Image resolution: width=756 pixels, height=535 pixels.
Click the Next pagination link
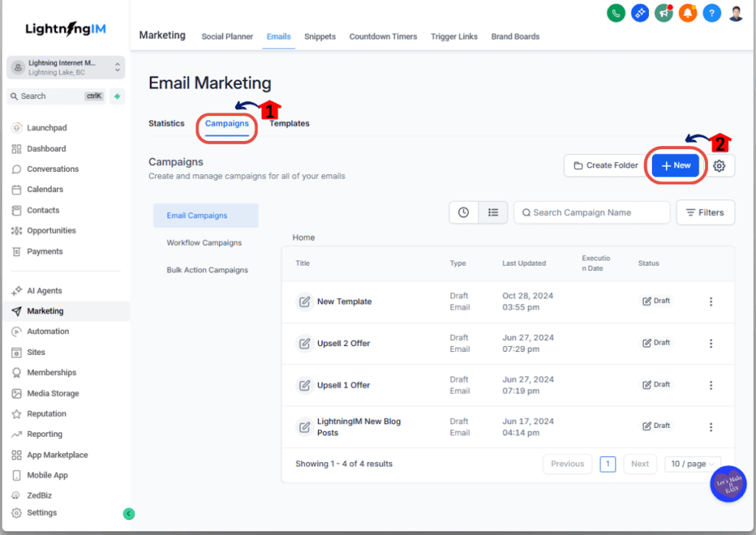[x=639, y=463]
